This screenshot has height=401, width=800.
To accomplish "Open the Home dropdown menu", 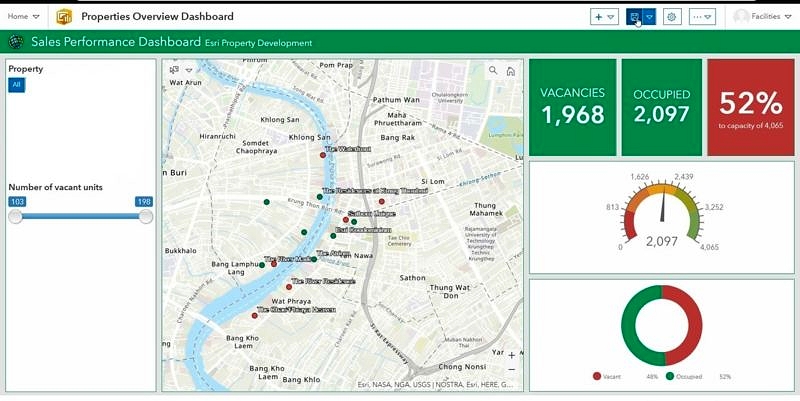I will 23,16.
